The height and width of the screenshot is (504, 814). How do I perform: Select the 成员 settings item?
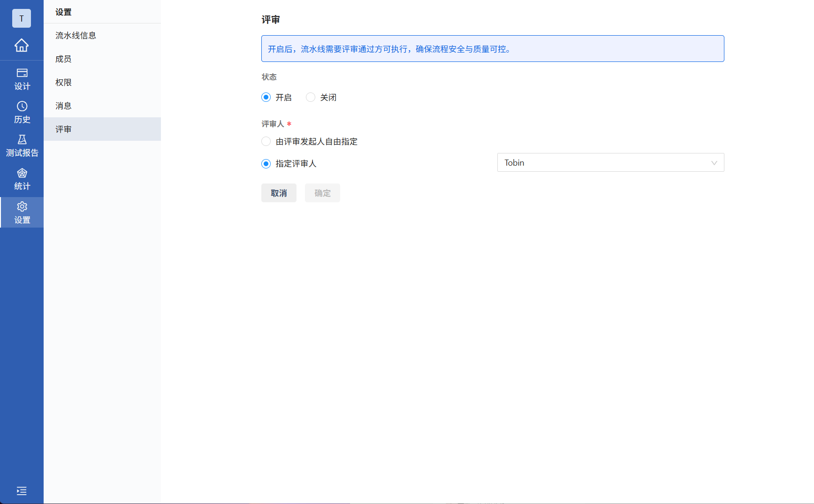(102, 59)
